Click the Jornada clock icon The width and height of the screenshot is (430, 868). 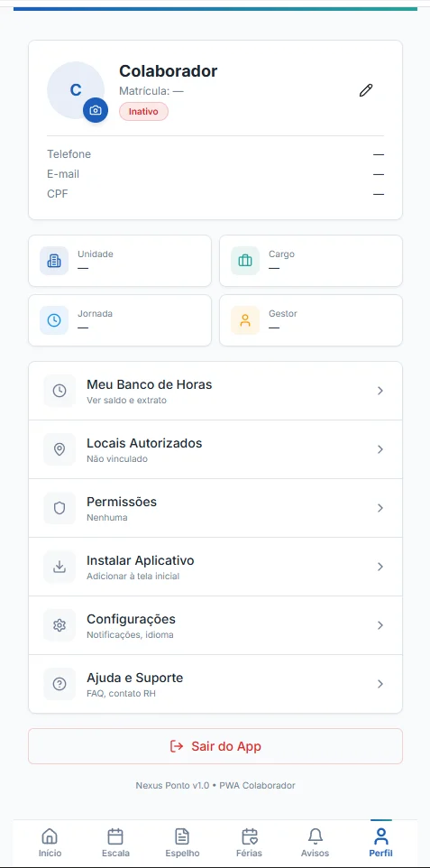(x=54, y=320)
